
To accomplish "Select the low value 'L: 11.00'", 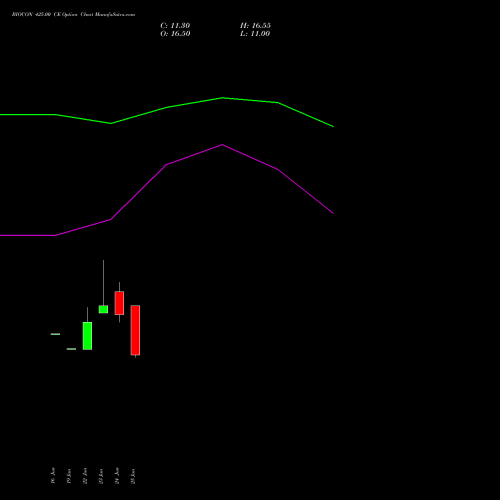I will click(255, 34).
